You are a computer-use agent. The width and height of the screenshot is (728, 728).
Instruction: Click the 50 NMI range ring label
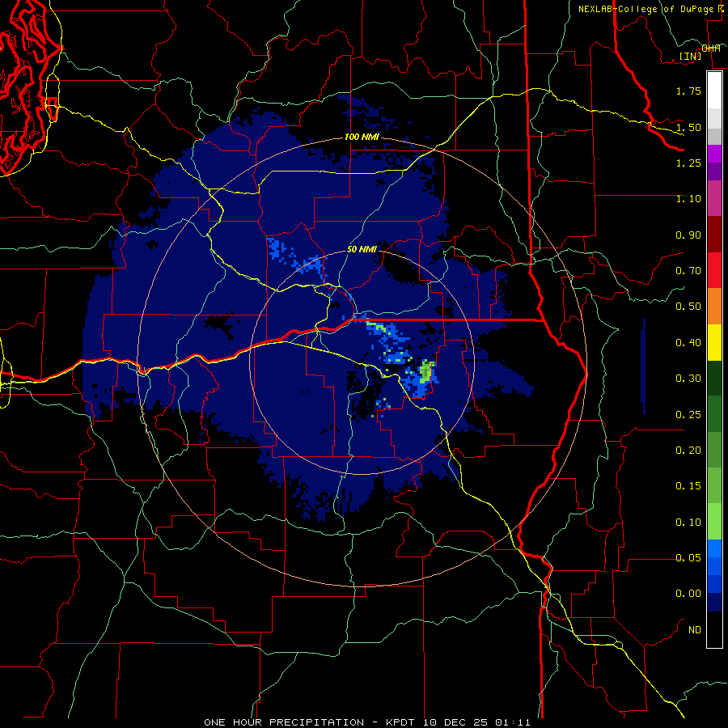(x=362, y=249)
